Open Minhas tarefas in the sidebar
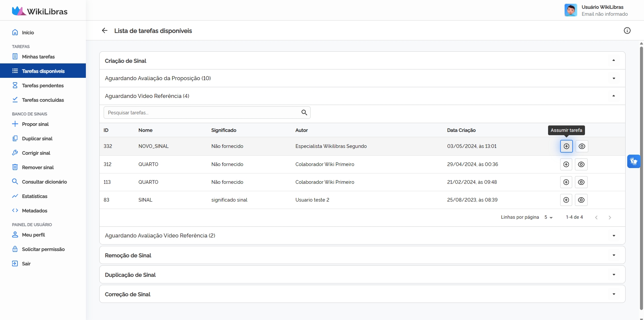 (38, 57)
